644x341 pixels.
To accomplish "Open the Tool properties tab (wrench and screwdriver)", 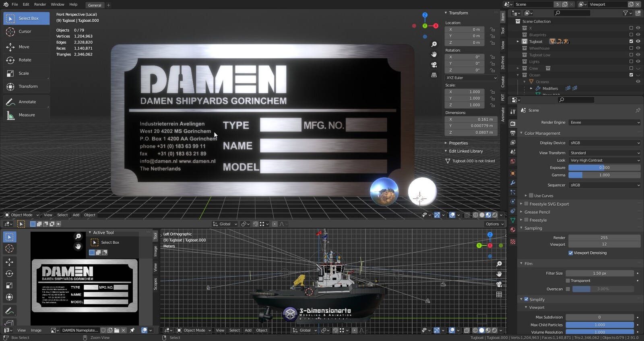I will [x=513, y=111].
